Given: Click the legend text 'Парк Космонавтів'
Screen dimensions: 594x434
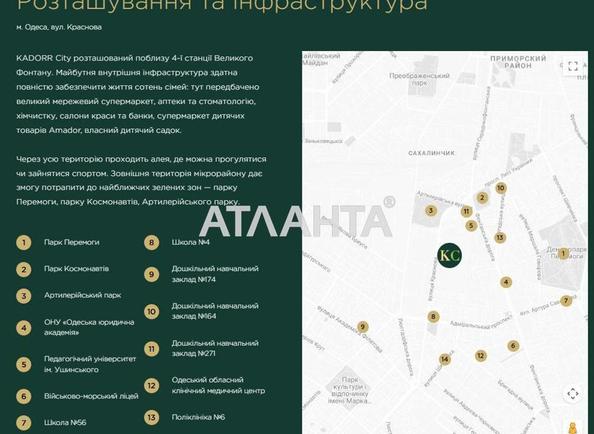Looking at the screenshot, I should point(77,269).
